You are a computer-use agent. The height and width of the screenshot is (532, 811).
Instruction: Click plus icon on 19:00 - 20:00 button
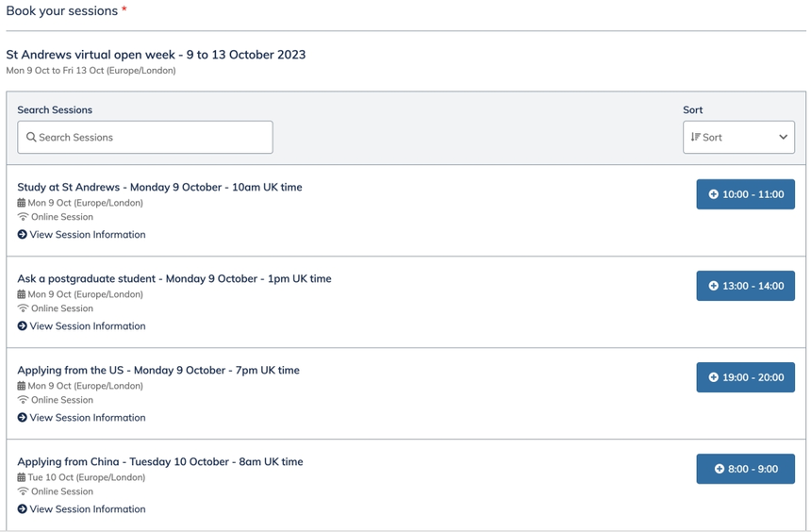pyautogui.click(x=714, y=378)
